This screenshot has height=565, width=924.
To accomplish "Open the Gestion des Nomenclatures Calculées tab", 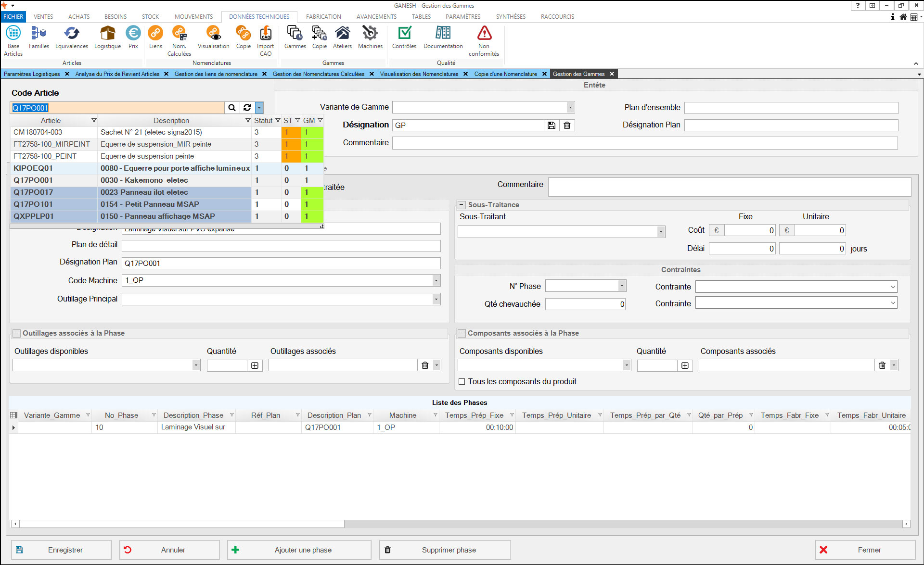I will click(x=318, y=74).
